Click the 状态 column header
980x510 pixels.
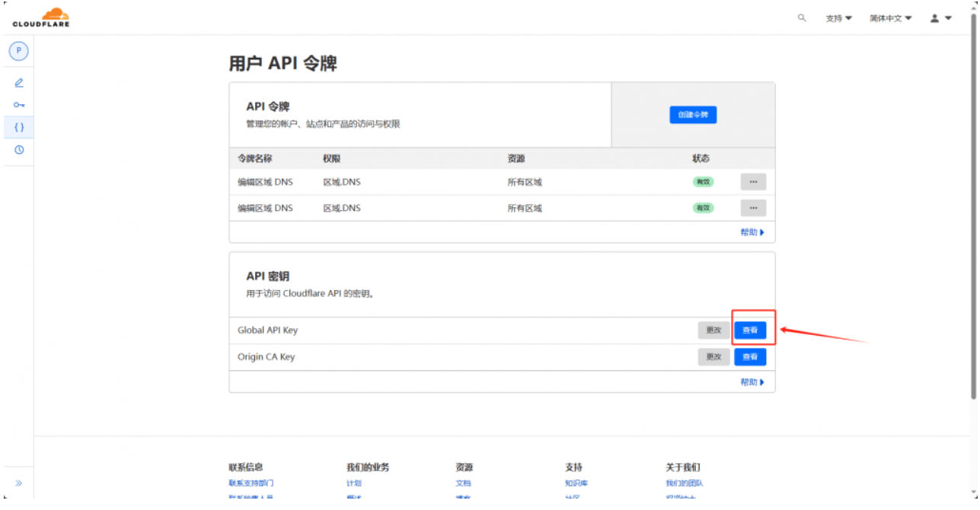tap(701, 159)
